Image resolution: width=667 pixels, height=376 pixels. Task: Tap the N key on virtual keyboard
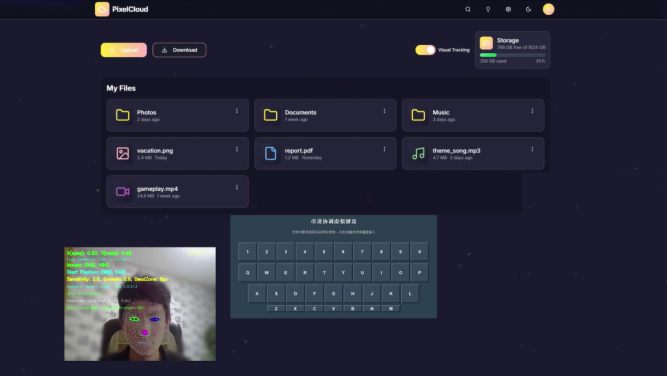click(372, 308)
